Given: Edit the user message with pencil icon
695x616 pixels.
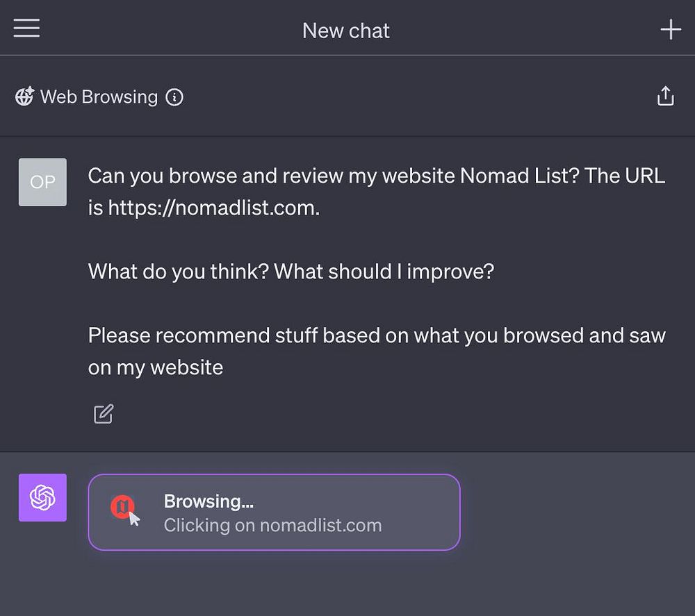Looking at the screenshot, I should pos(104,414).
